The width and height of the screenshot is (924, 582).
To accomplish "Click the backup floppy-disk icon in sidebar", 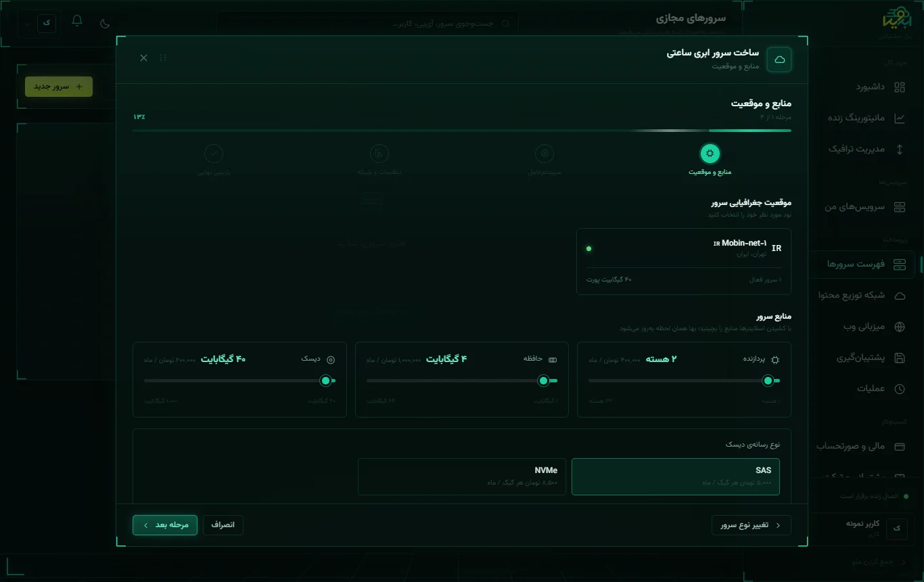I will (899, 358).
